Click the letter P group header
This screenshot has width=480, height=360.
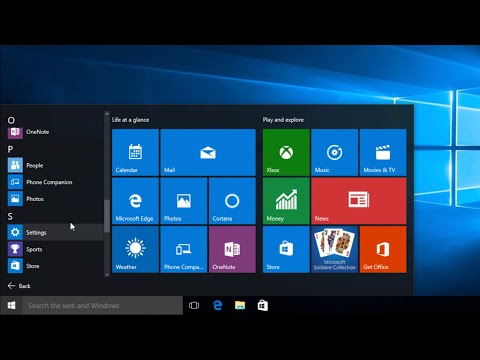point(10,149)
